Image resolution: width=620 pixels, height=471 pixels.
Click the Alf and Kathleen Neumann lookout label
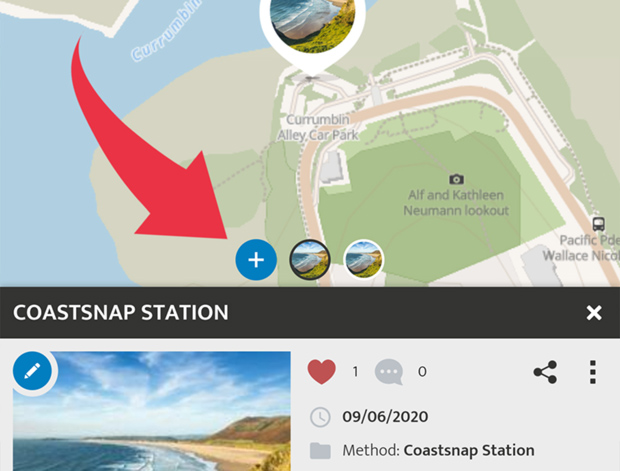[x=456, y=202]
